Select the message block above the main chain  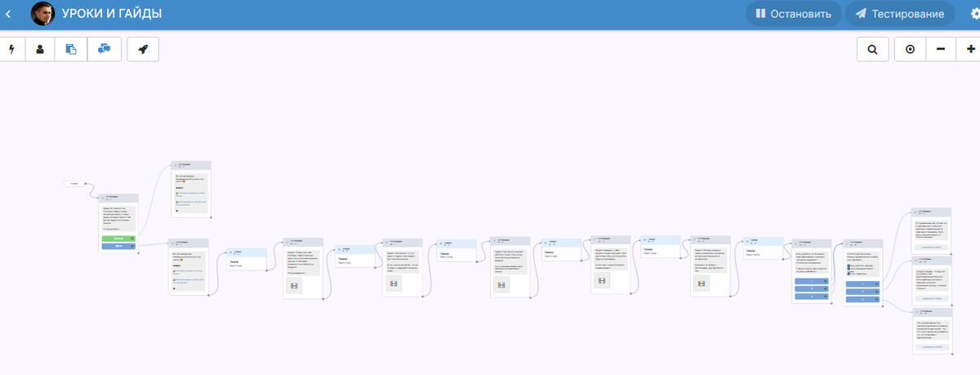tap(191, 189)
